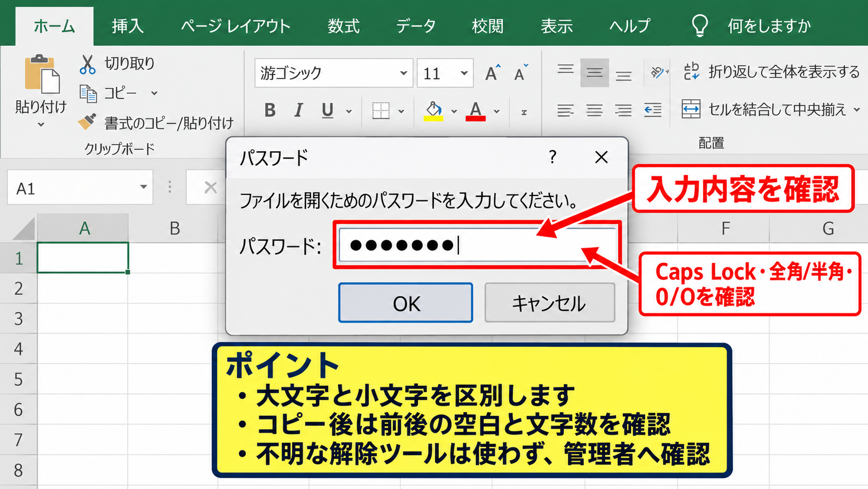Decrease font size with small A icon
This screenshot has width=868, height=489.
[x=521, y=73]
